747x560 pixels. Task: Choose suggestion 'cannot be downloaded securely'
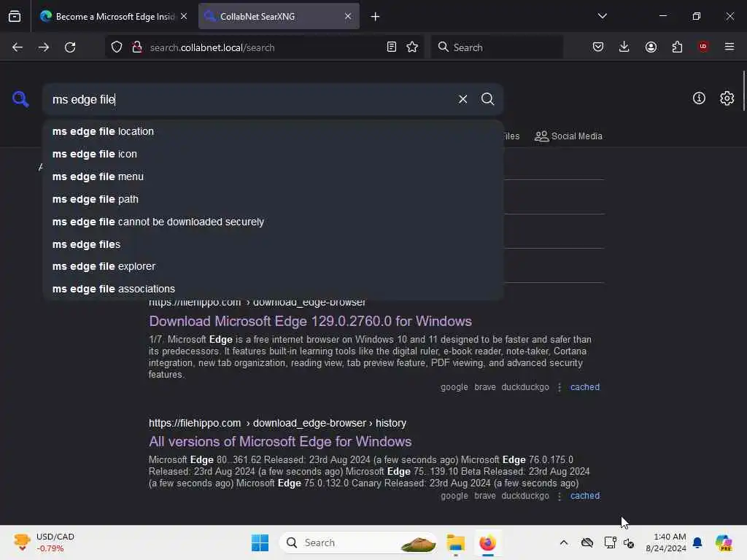tap(273, 222)
